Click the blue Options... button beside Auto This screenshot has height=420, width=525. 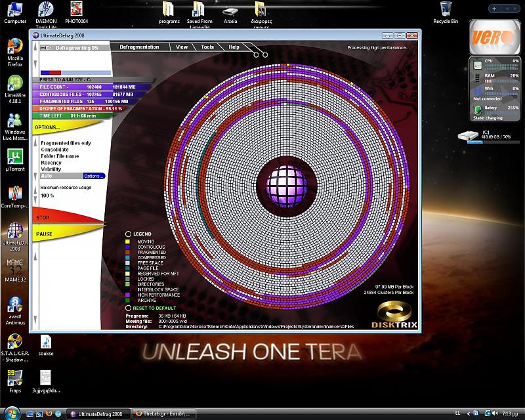pyautogui.click(x=94, y=176)
